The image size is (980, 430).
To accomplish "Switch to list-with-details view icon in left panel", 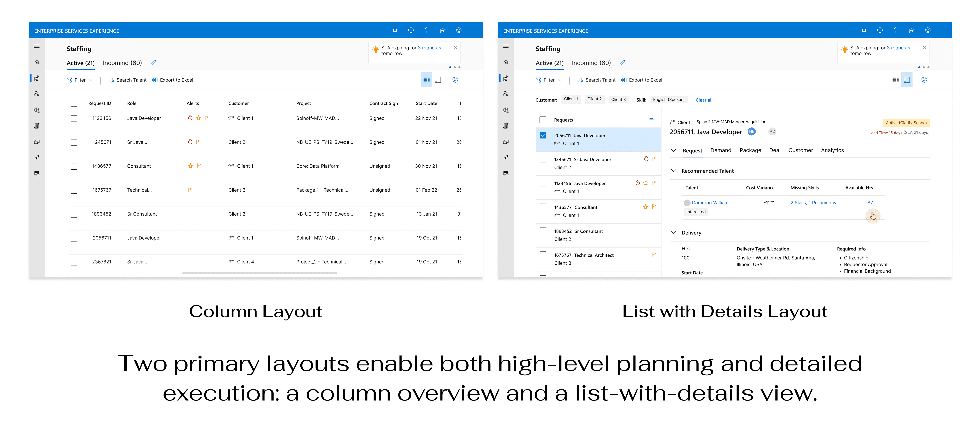I will [x=438, y=80].
